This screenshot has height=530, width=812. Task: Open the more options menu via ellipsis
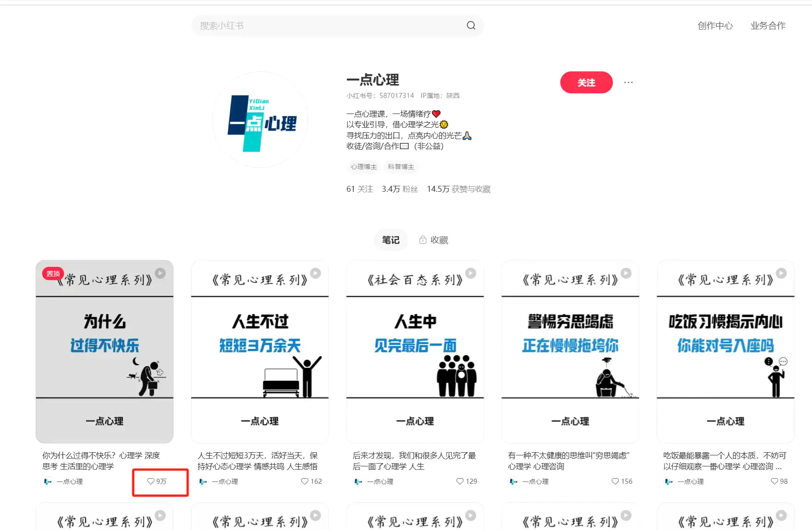(x=628, y=82)
